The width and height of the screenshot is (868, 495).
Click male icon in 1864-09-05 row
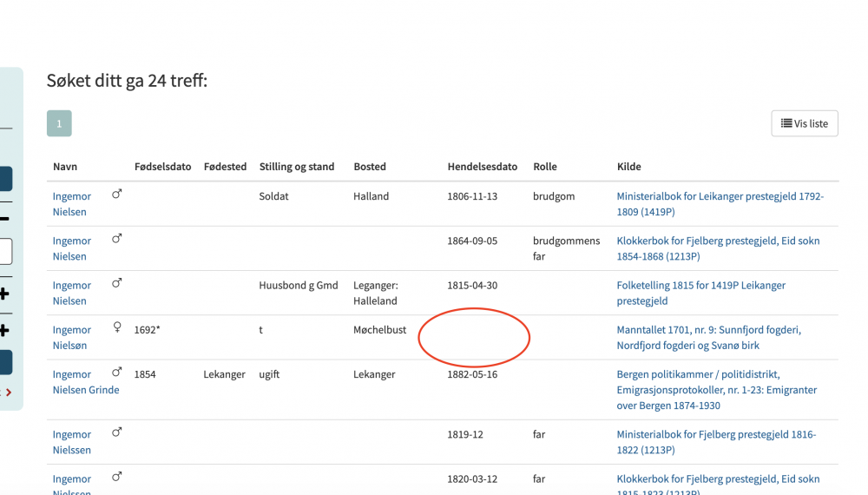click(x=117, y=239)
